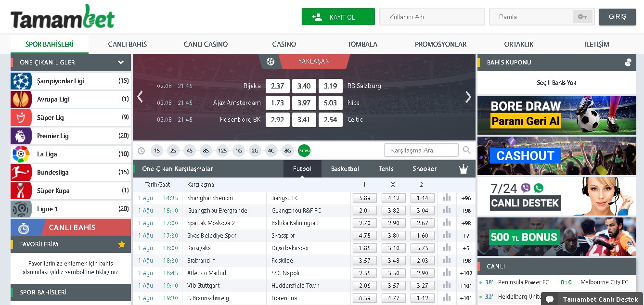Open statistics icon for Spartak Moskova 2 match
This screenshot has width=644, height=305.
coord(447,223)
